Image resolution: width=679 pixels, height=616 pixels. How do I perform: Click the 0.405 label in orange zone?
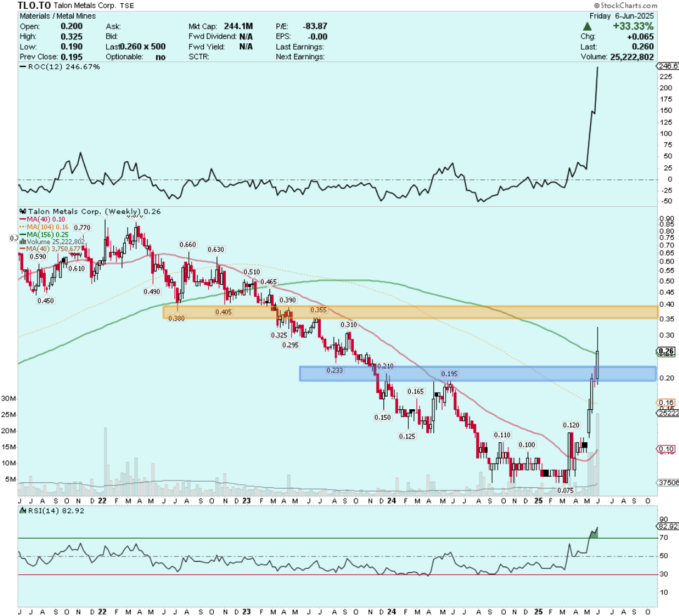coord(223,312)
